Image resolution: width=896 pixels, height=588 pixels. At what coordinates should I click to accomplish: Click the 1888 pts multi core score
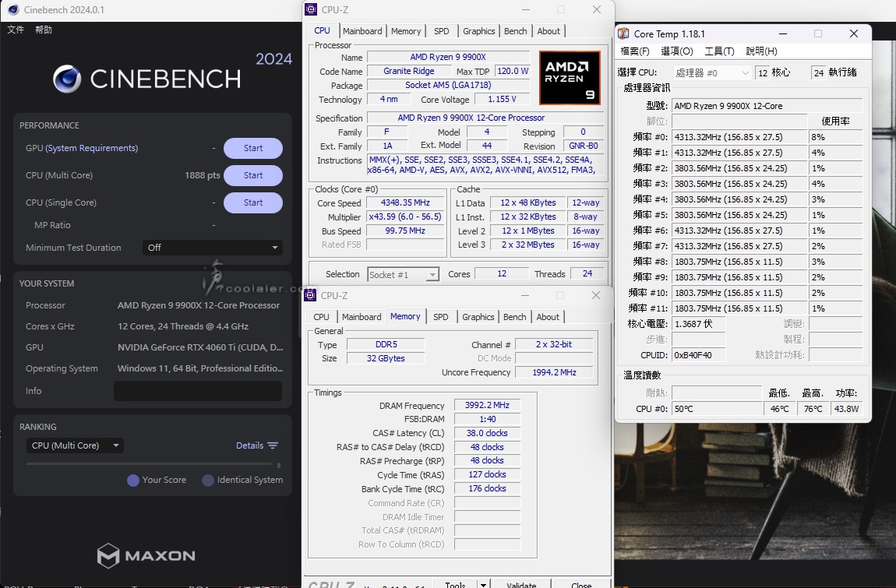[x=203, y=175]
